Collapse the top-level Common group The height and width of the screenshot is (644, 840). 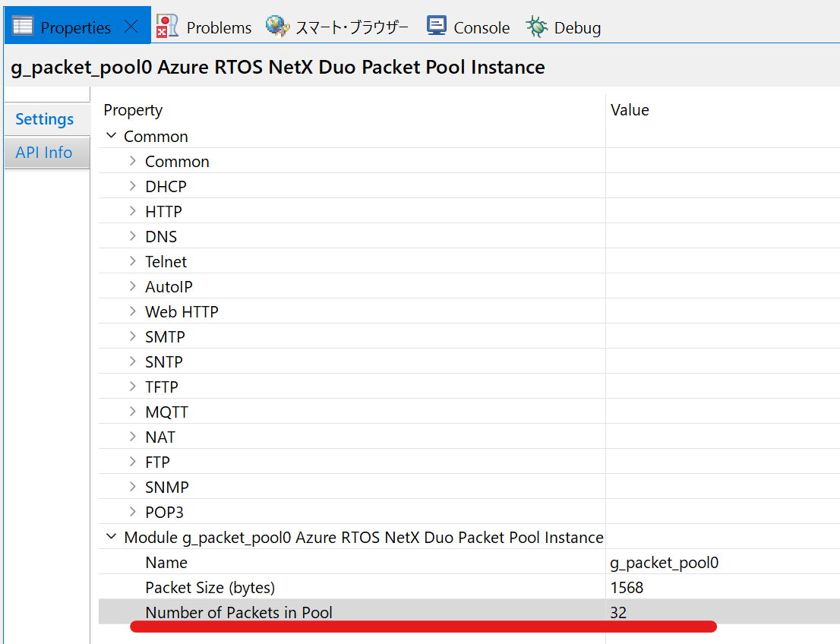click(x=112, y=135)
